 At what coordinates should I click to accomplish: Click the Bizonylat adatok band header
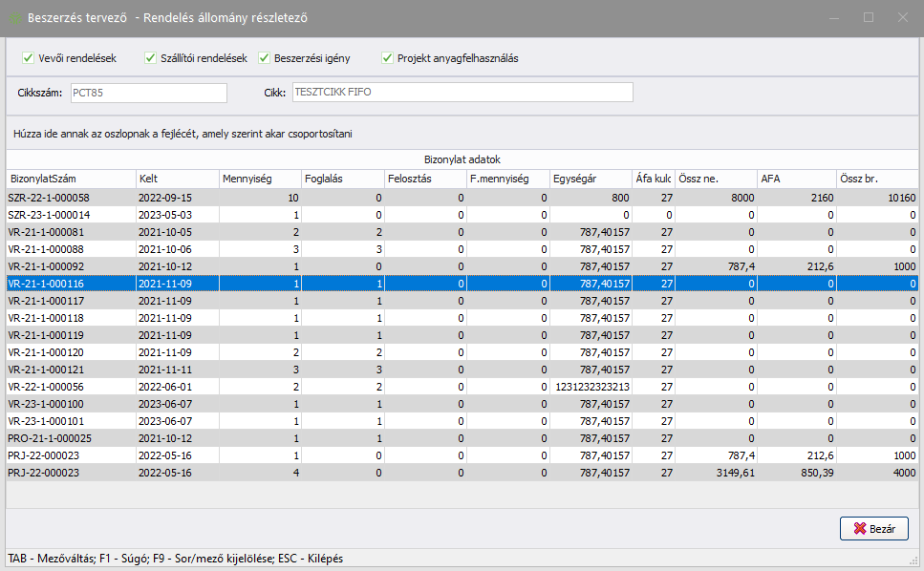(462, 159)
